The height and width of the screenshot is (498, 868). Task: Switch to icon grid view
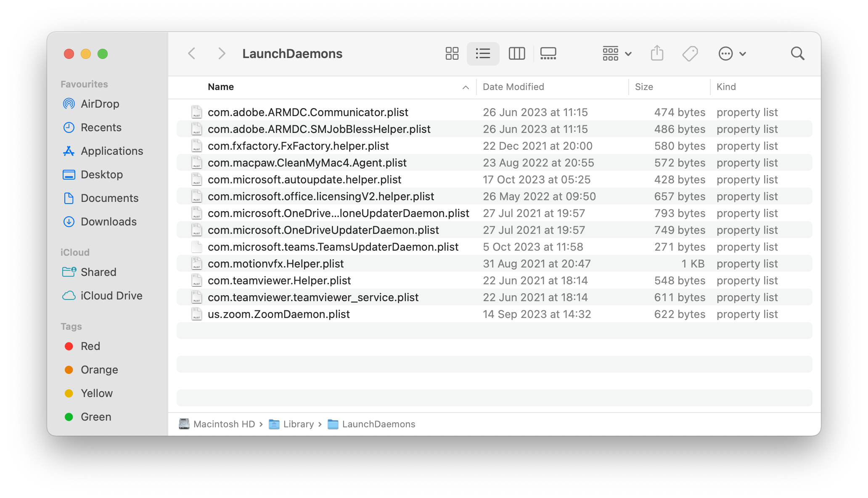[x=452, y=53]
